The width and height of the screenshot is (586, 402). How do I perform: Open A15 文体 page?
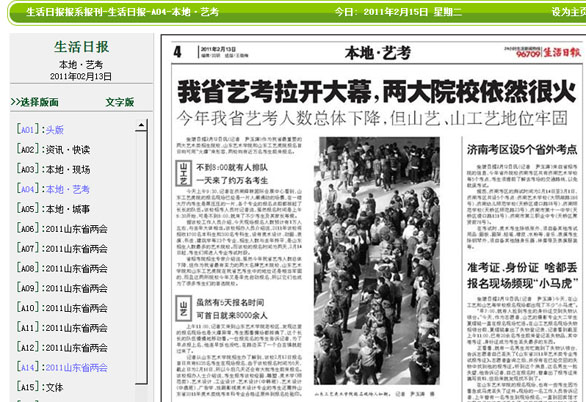click(40, 387)
